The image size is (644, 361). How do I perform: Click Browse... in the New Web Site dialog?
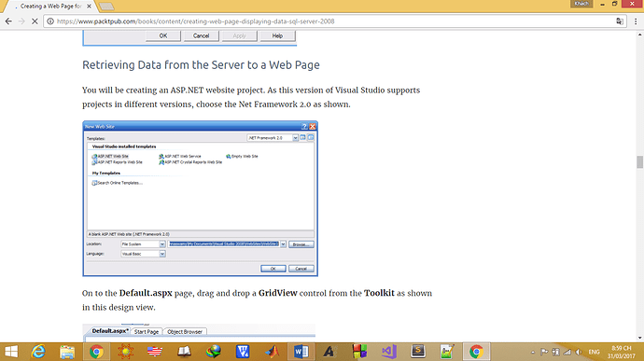(x=301, y=244)
